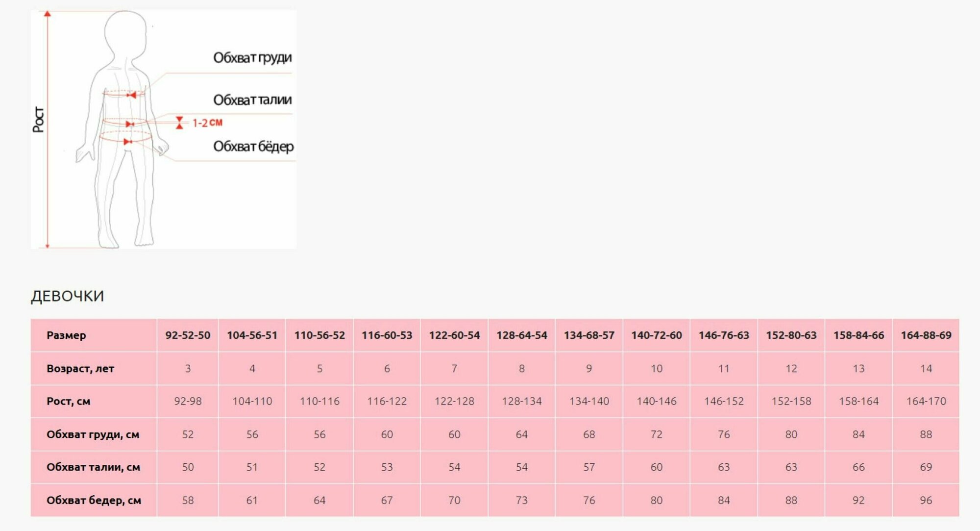Select the 92-52-50 size column header
The width and height of the screenshot is (980, 531).
pyautogui.click(x=188, y=335)
